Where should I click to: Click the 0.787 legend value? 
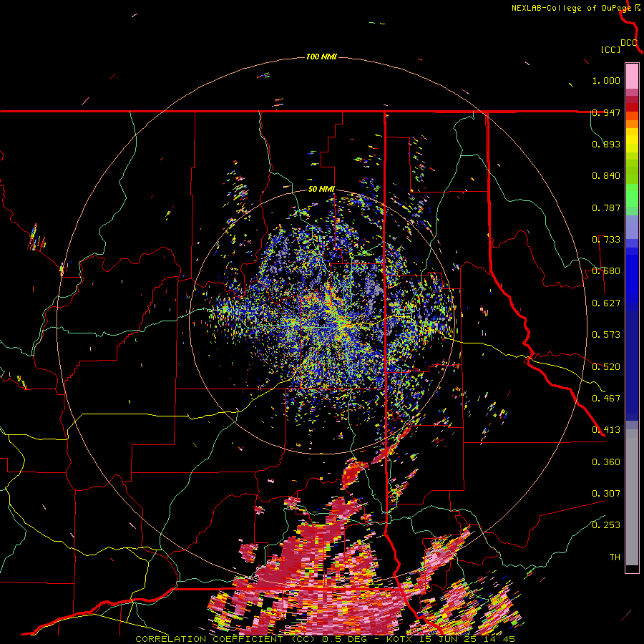pyautogui.click(x=606, y=208)
